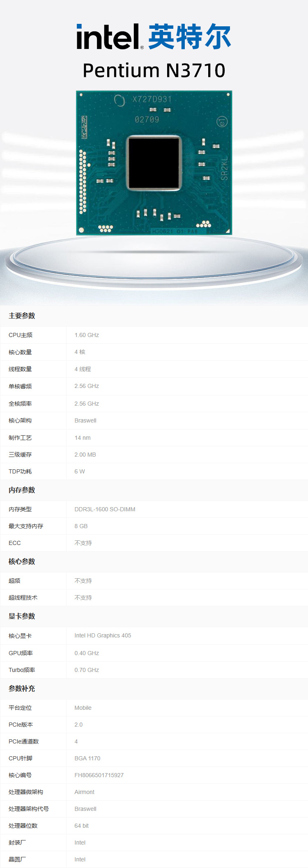Click the 核心数量 label

coord(20,352)
